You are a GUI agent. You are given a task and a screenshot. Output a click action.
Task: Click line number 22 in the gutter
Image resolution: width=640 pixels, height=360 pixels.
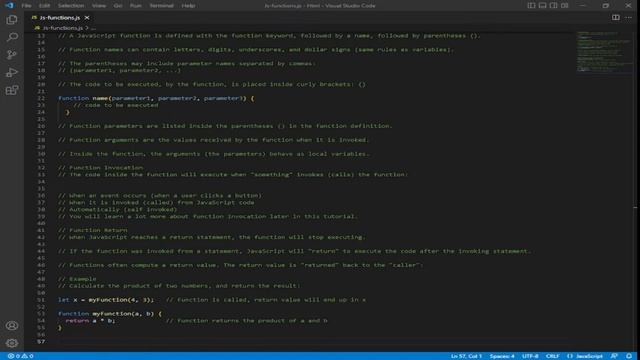click(x=41, y=98)
